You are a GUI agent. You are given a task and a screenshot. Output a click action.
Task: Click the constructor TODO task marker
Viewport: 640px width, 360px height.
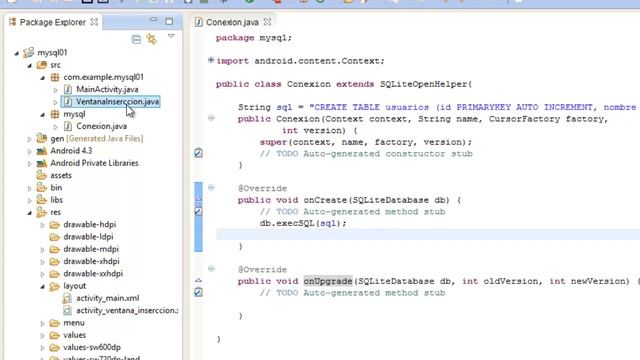coord(198,153)
